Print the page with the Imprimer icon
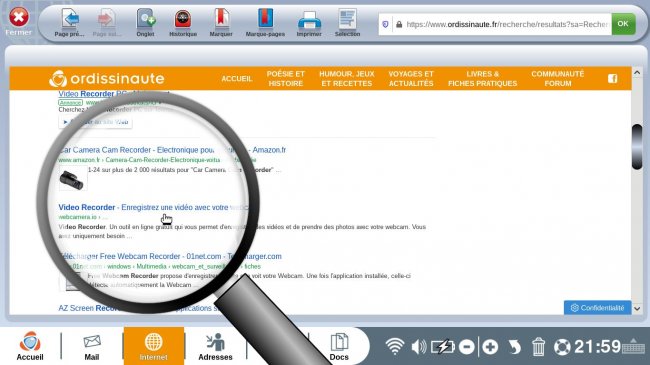Screen dimensions: 650x365 click(x=309, y=23)
